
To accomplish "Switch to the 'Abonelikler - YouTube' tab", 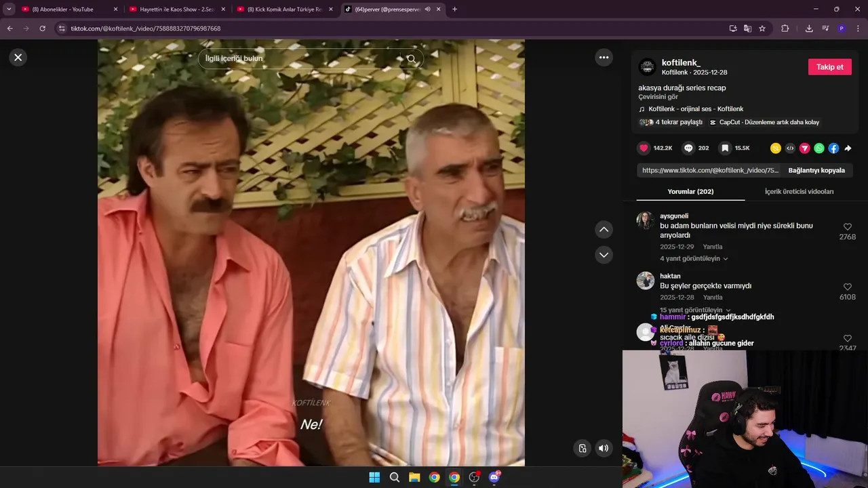I will click(x=68, y=9).
